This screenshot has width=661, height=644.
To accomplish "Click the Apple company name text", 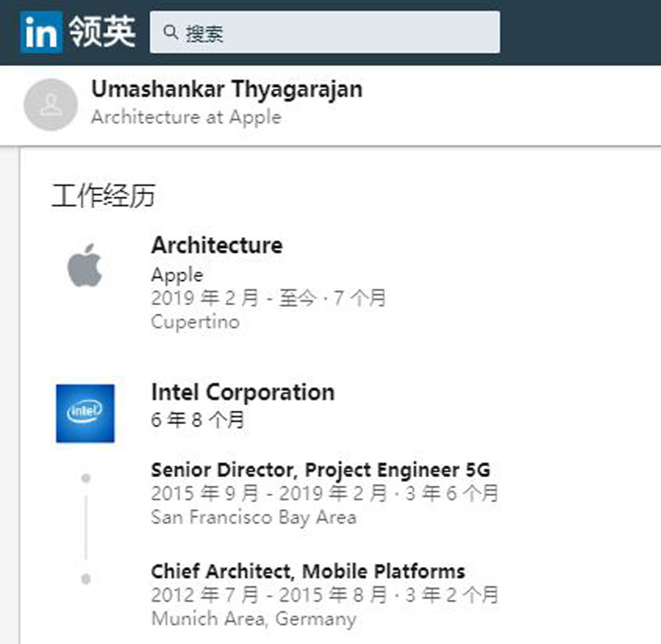I will (177, 274).
